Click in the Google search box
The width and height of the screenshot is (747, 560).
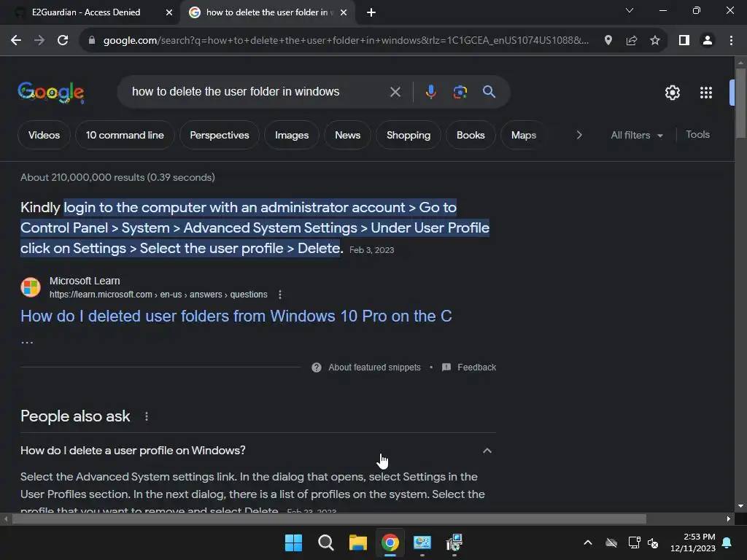pos(258,92)
